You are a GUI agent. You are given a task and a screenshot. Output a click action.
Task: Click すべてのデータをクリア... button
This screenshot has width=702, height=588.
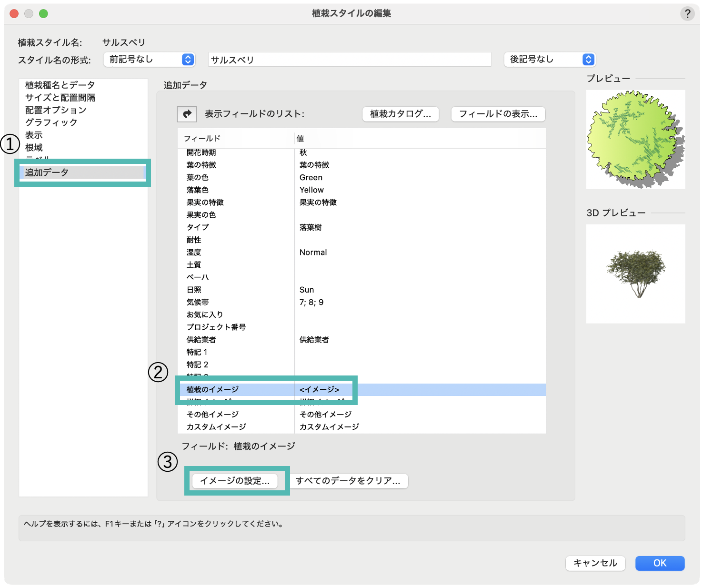point(348,481)
